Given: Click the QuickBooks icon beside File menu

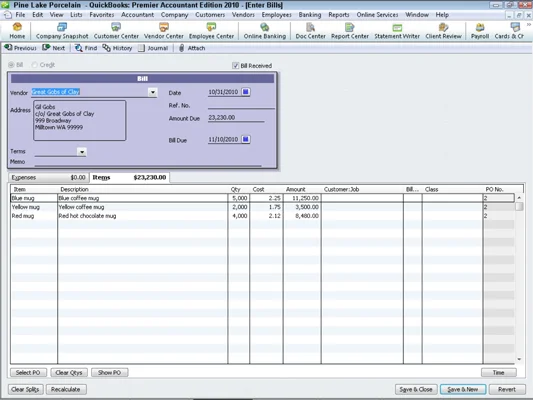Looking at the screenshot, I should pos(8,15).
